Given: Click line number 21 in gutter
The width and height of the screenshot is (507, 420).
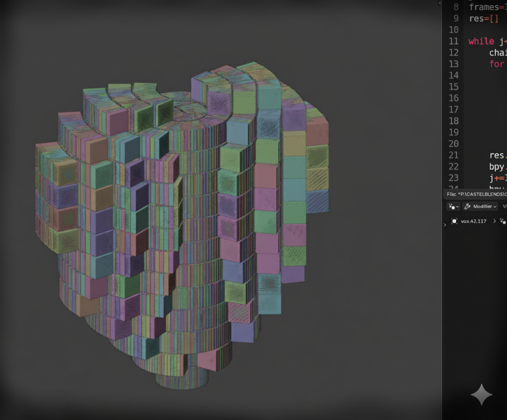Looking at the screenshot, I should coord(453,155).
